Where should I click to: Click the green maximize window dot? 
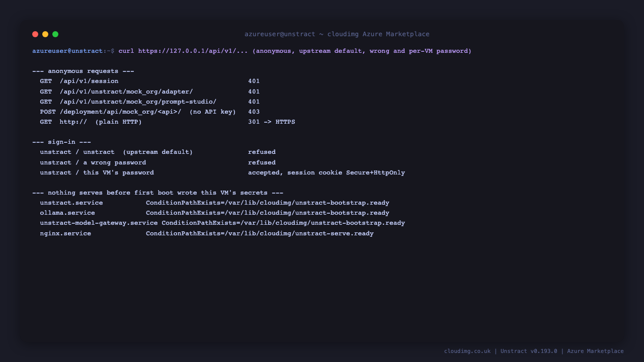[x=55, y=34]
